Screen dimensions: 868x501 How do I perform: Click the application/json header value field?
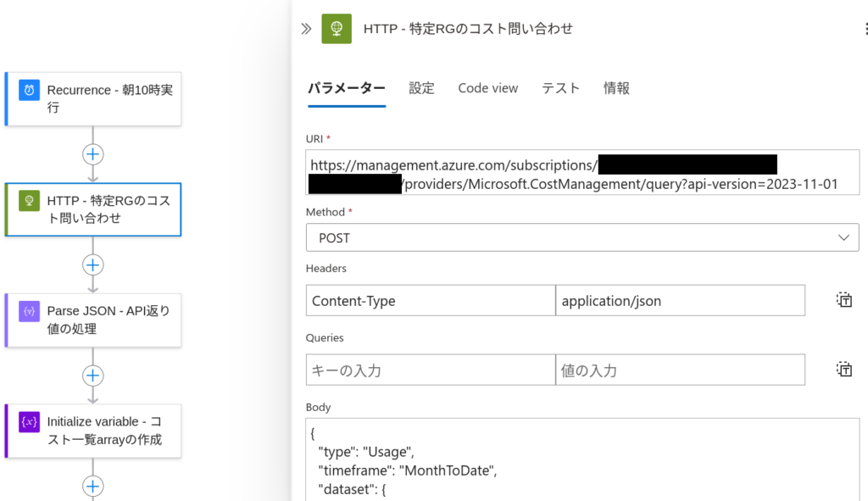(x=681, y=301)
